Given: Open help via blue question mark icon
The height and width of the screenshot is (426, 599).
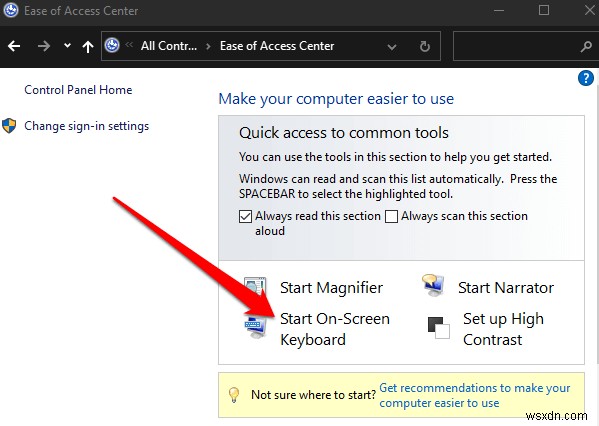Looking at the screenshot, I should [585, 78].
